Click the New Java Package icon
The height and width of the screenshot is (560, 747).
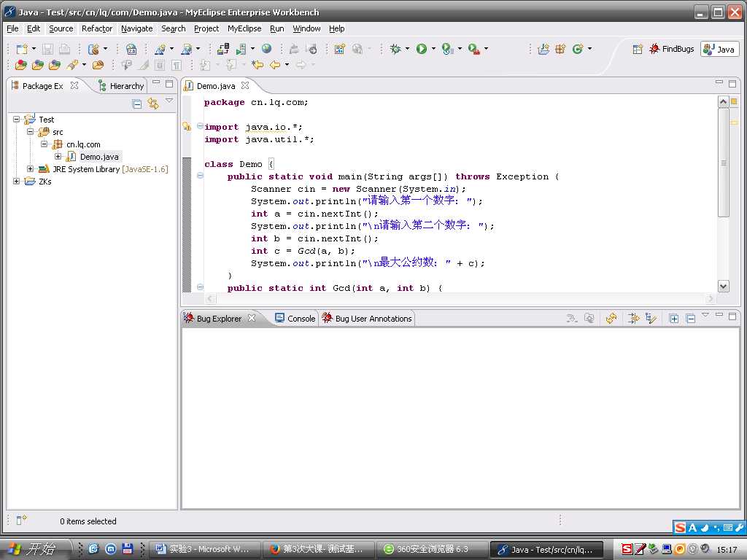pos(560,49)
